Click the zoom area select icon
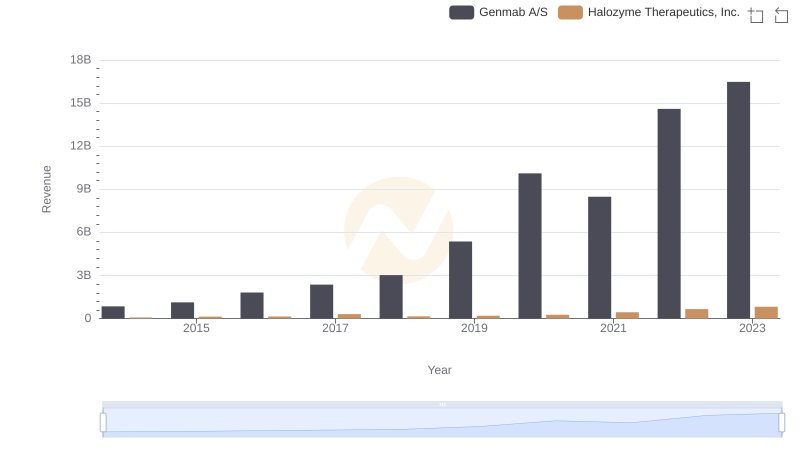 click(x=756, y=15)
